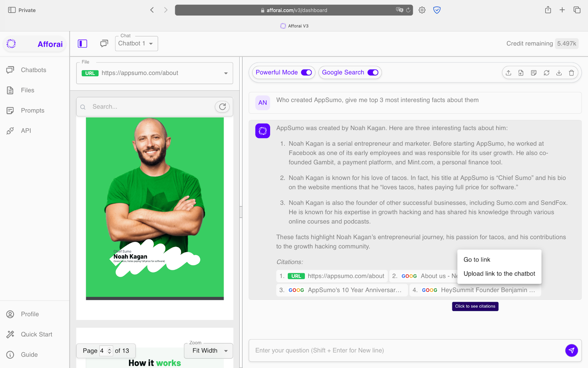
Task: Click the download chat icon
Action: click(559, 73)
